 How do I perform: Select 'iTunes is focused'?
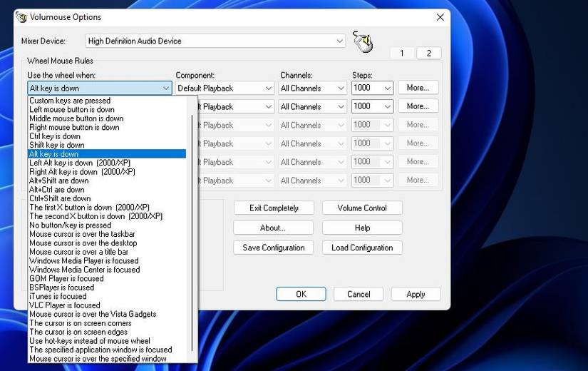107,296
